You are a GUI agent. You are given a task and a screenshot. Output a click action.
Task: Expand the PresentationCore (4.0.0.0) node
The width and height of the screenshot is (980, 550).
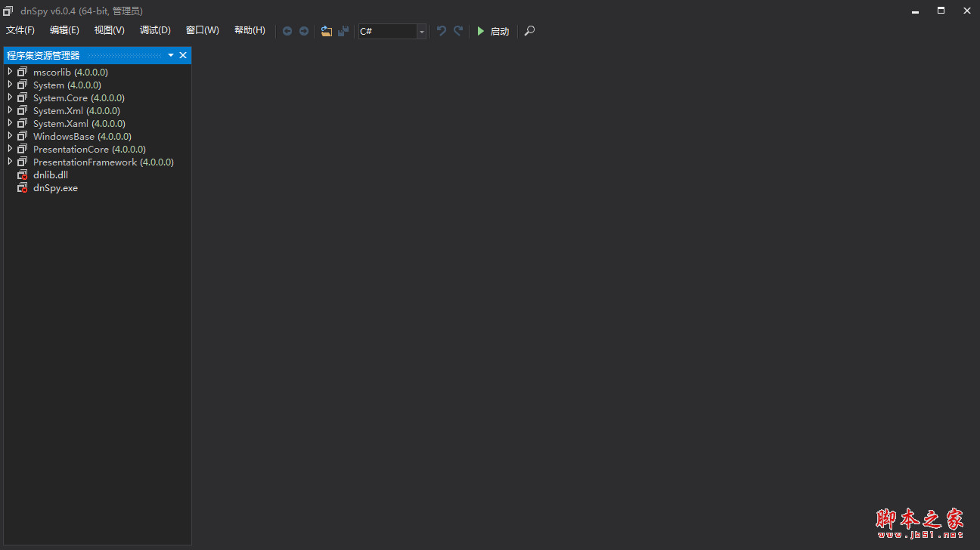tap(10, 149)
